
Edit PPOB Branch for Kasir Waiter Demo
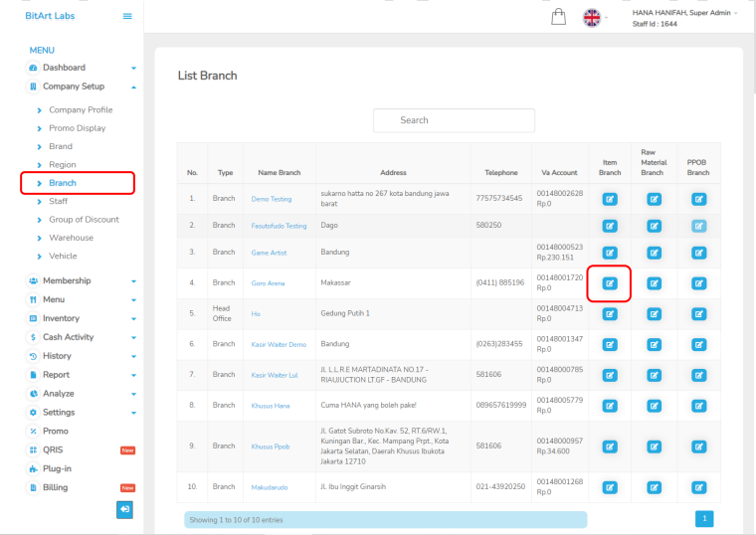tap(697, 343)
